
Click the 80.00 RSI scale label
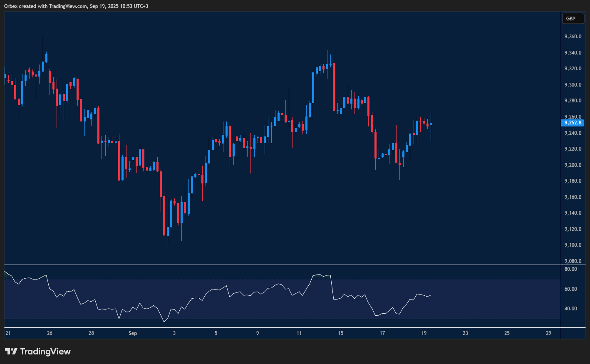[x=570, y=269]
